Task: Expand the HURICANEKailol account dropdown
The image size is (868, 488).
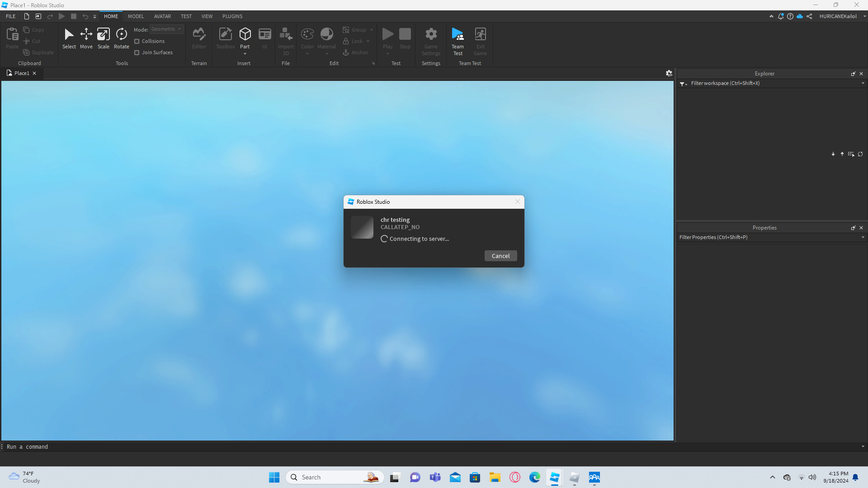Action: pos(864,16)
